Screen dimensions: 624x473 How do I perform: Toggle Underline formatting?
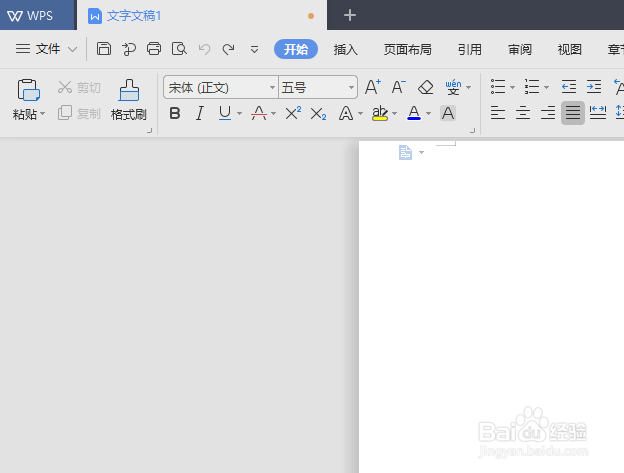click(225, 113)
